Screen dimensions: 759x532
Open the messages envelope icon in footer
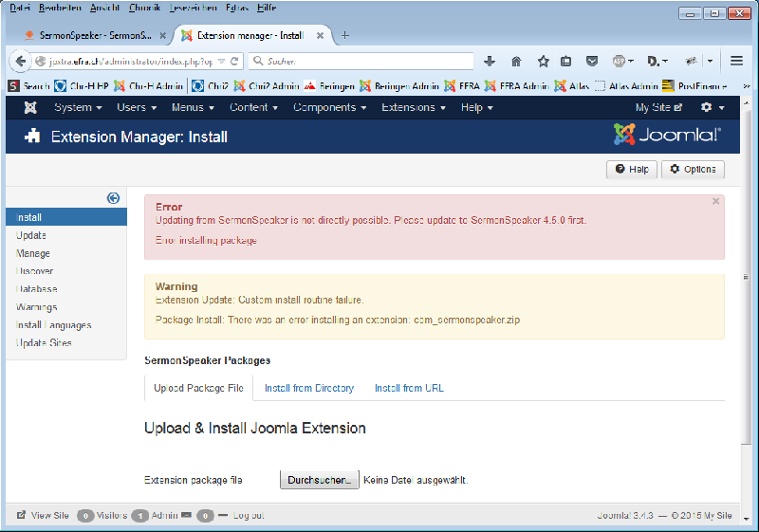tap(186, 515)
